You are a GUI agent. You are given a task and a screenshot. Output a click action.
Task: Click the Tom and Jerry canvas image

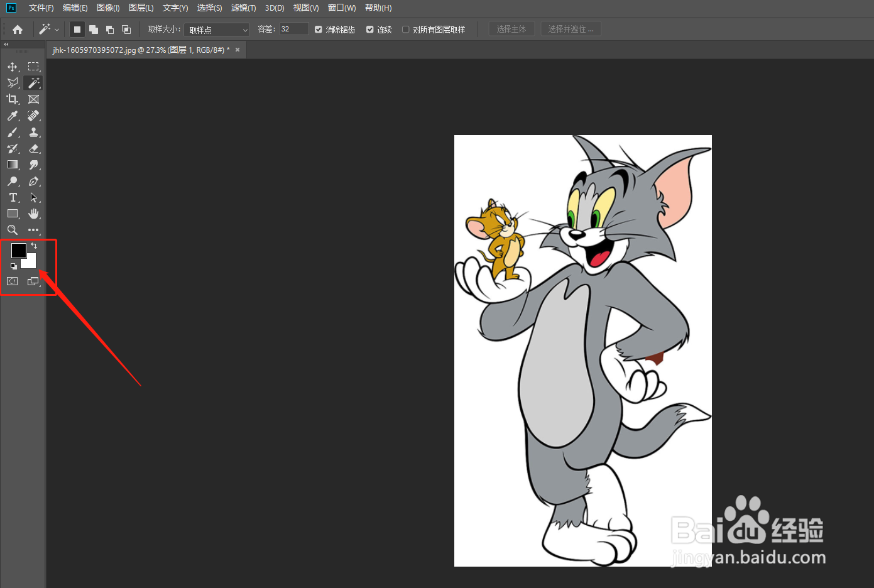click(583, 351)
